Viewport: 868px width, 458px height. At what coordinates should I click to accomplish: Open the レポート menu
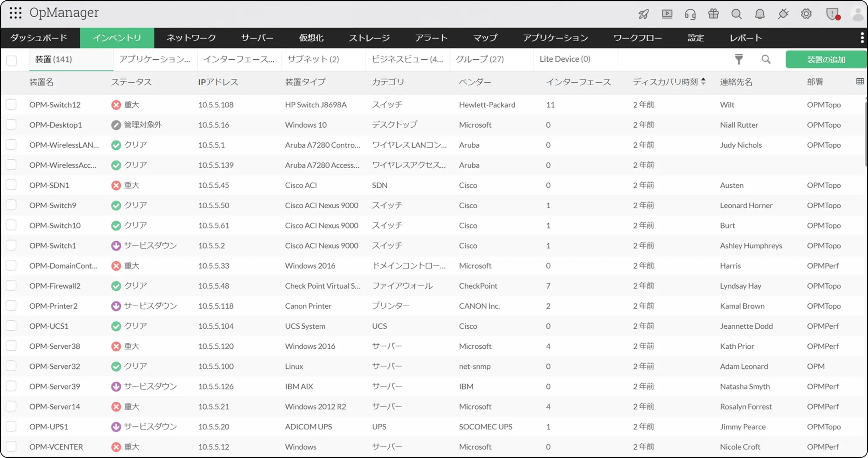[x=746, y=38]
